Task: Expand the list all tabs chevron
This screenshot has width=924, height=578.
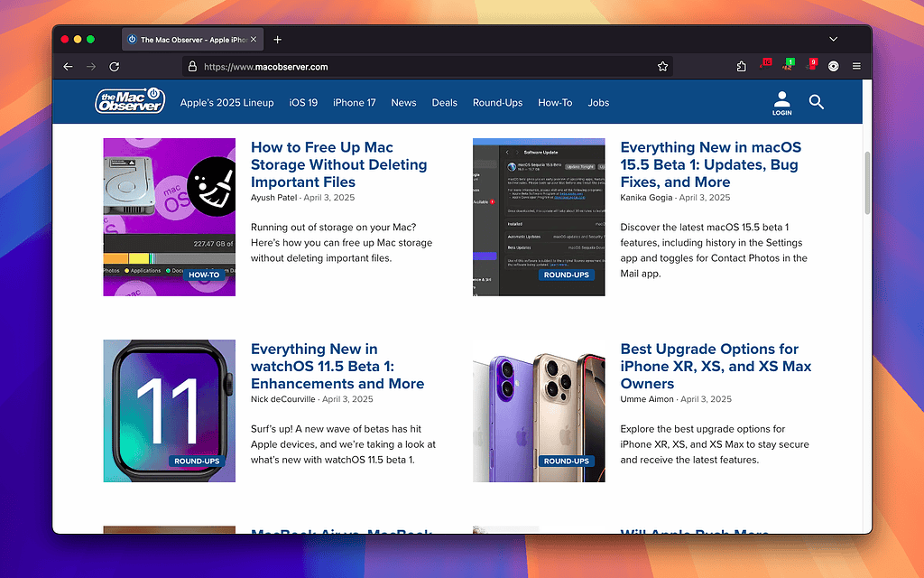Action: 833,40
